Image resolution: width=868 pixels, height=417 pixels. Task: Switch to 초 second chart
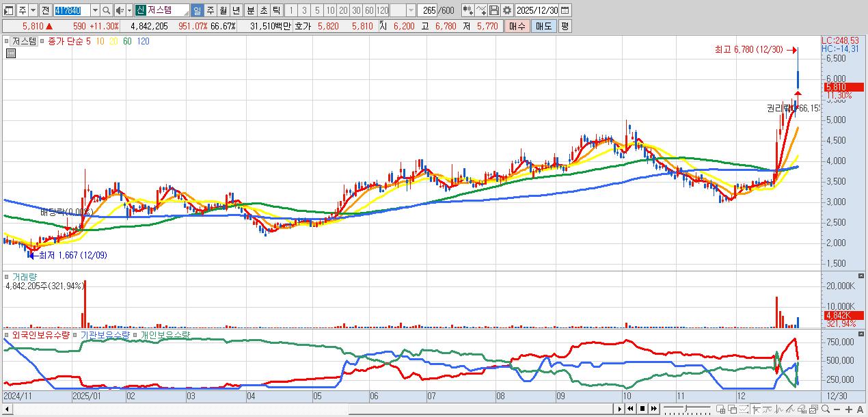tap(263, 10)
